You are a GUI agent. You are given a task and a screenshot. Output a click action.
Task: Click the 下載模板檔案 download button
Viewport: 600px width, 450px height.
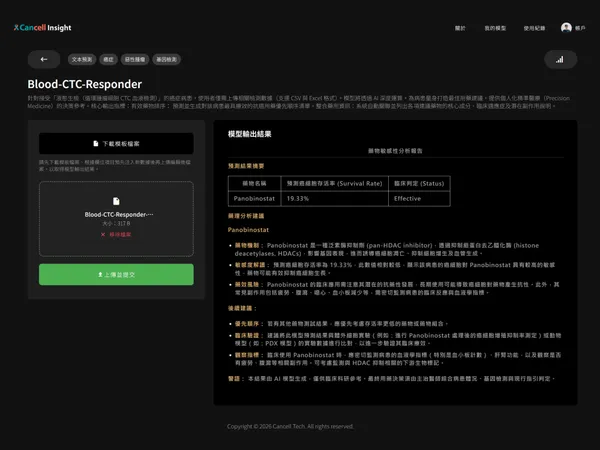pos(116,144)
